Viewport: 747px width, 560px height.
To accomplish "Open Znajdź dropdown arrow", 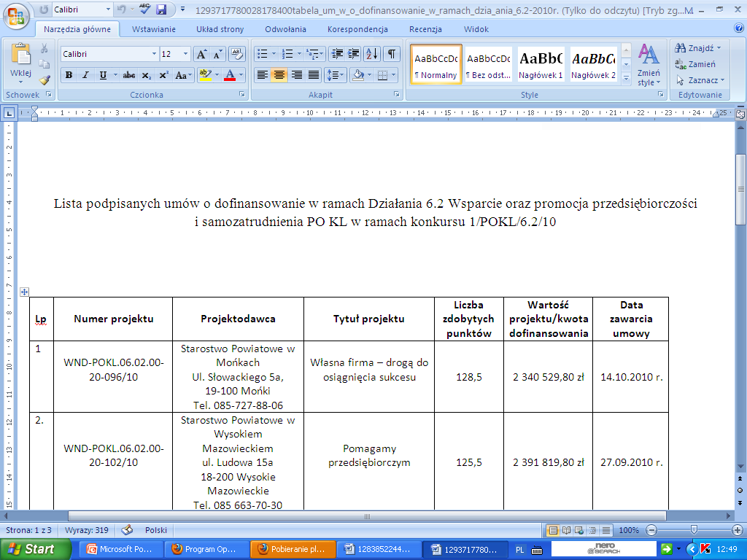I will 719,48.
